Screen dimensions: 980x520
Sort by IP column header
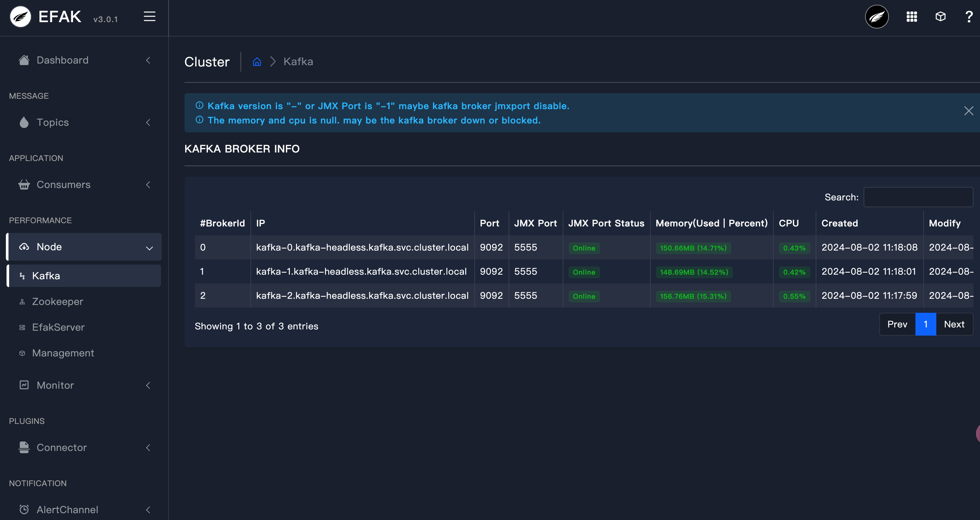coord(362,223)
